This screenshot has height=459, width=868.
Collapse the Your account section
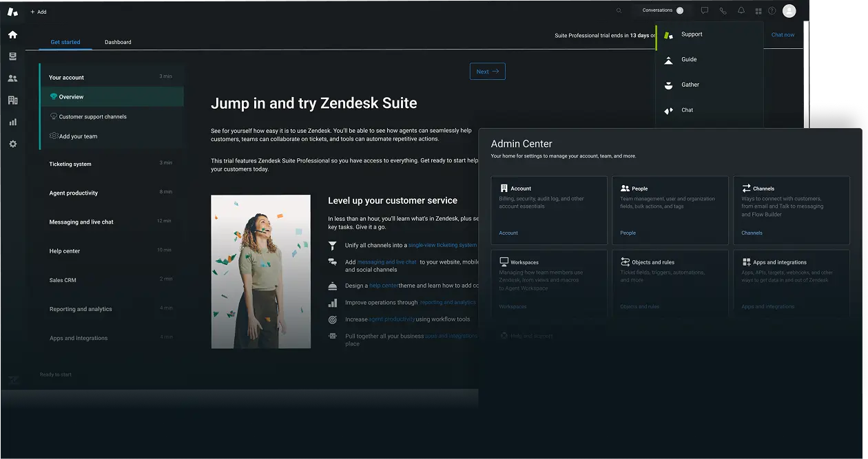point(111,77)
